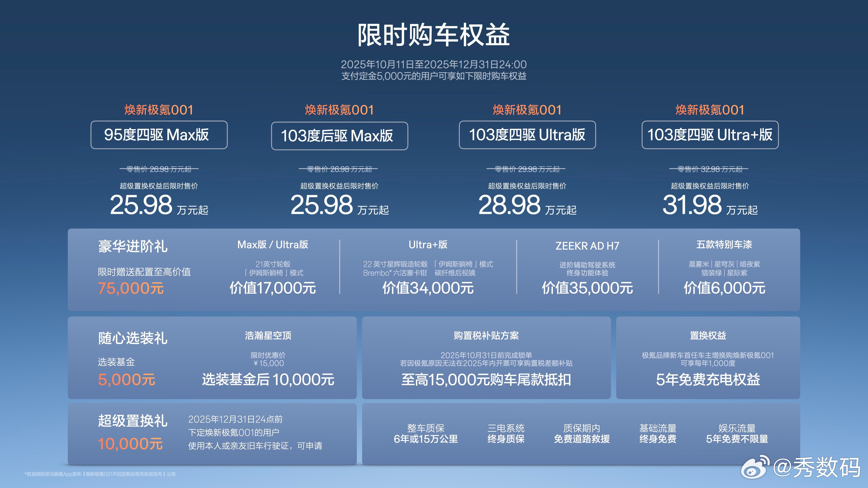
Task: Click the @秀数码 watermark text
Action: tap(817, 467)
